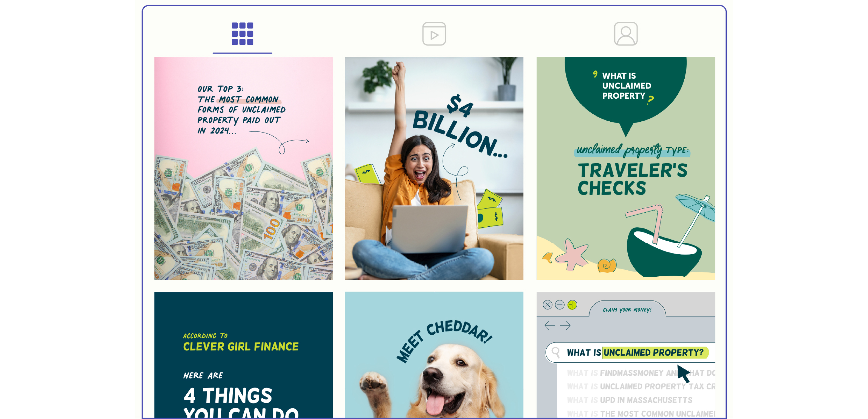Open the Traveler's Checks post

click(x=626, y=168)
